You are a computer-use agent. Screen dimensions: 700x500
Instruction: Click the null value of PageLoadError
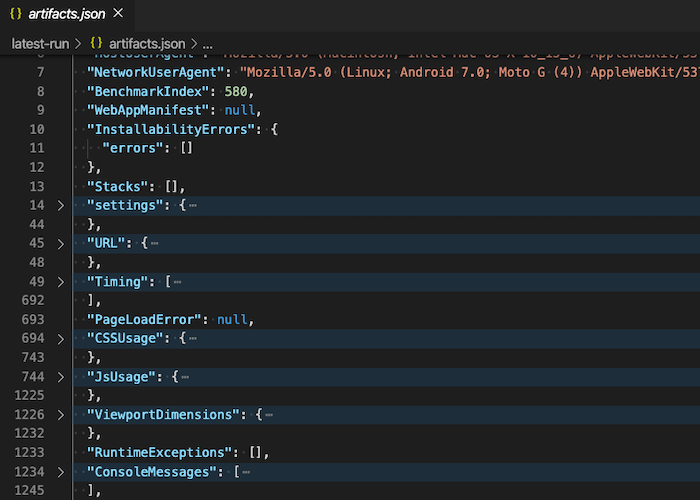[232, 320]
